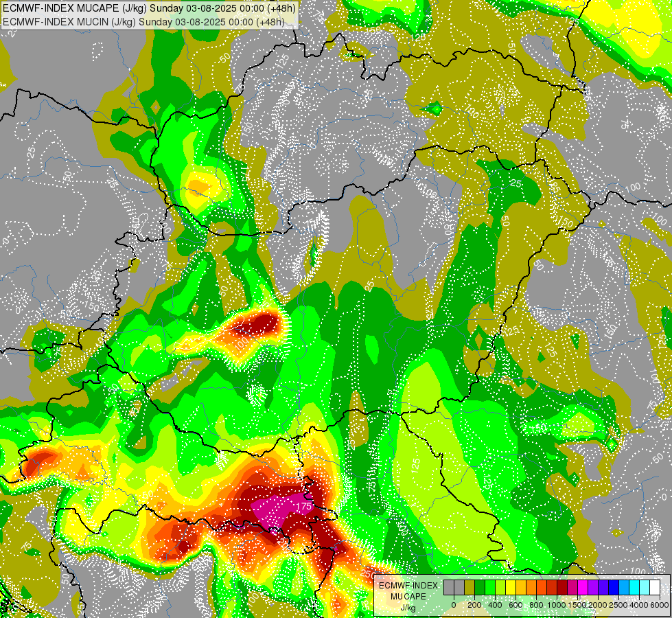Pick the bright green legend swatch

[x=490, y=587]
